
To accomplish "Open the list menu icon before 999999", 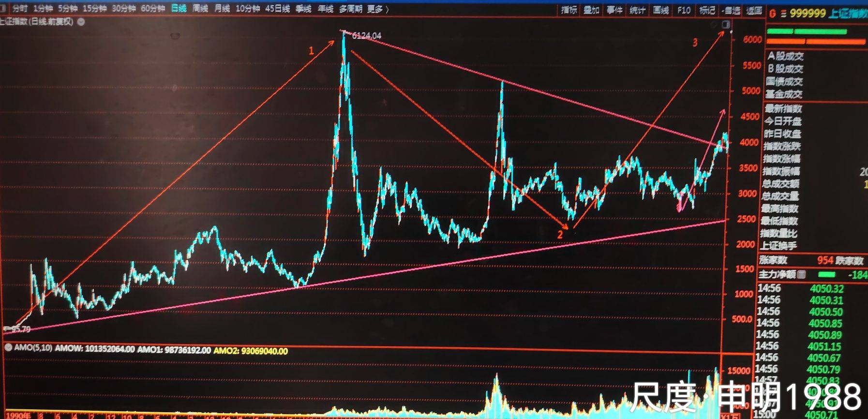I will coord(783,14).
